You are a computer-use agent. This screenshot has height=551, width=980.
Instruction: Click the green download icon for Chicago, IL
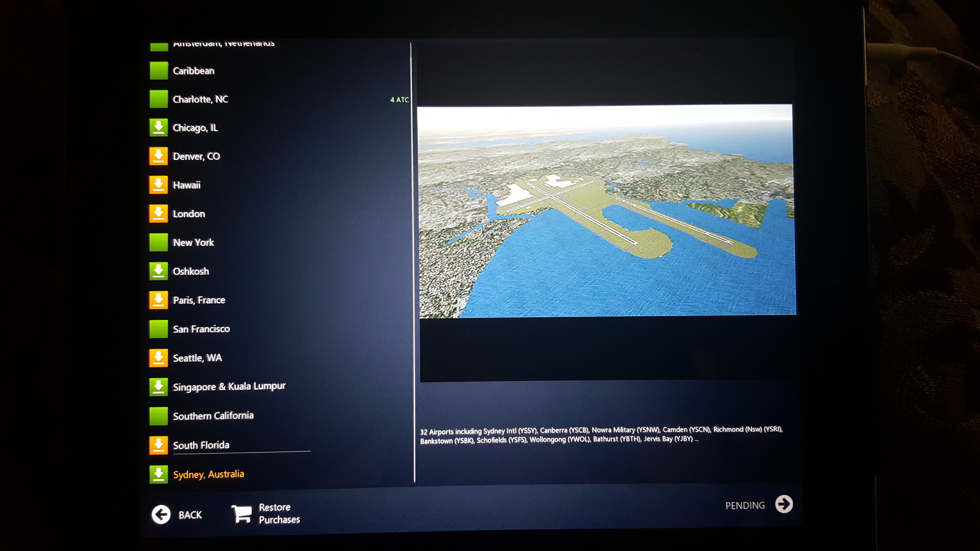tap(159, 127)
